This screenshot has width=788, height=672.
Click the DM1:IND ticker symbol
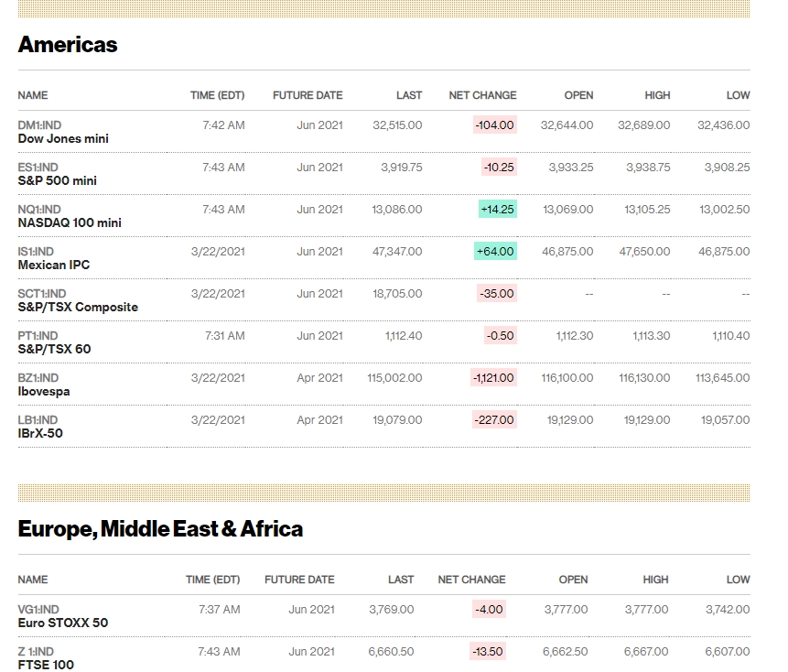click(39, 125)
